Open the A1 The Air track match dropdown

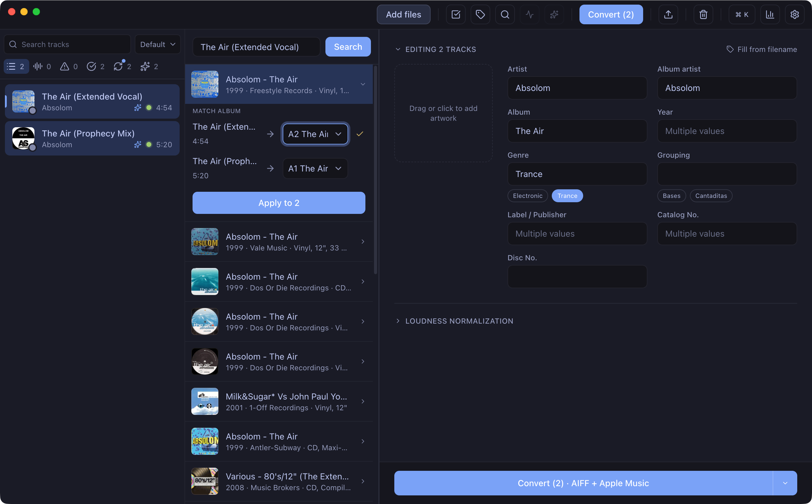tap(315, 169)
